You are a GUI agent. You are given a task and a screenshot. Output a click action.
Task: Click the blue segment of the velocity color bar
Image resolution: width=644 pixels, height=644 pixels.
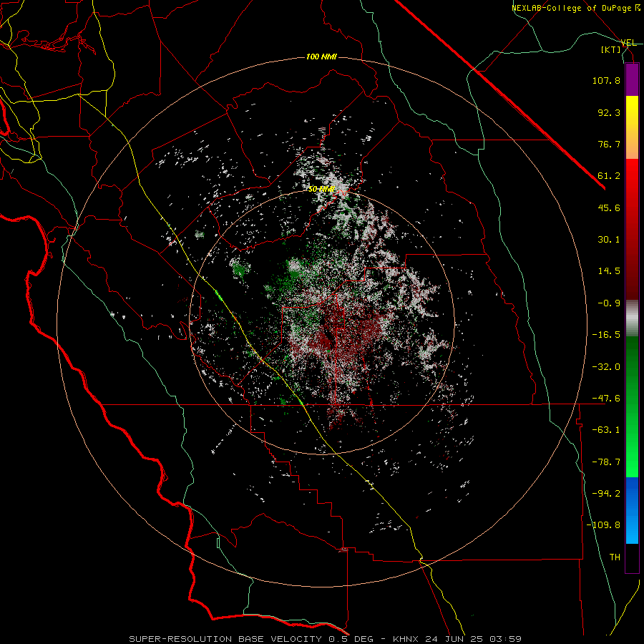tap(632, 510)
